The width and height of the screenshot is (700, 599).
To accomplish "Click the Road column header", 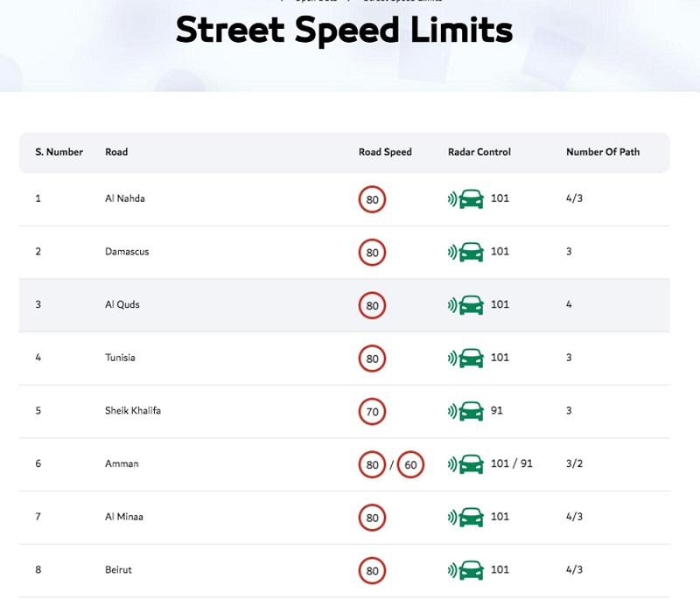I will (x=116, y=152).
